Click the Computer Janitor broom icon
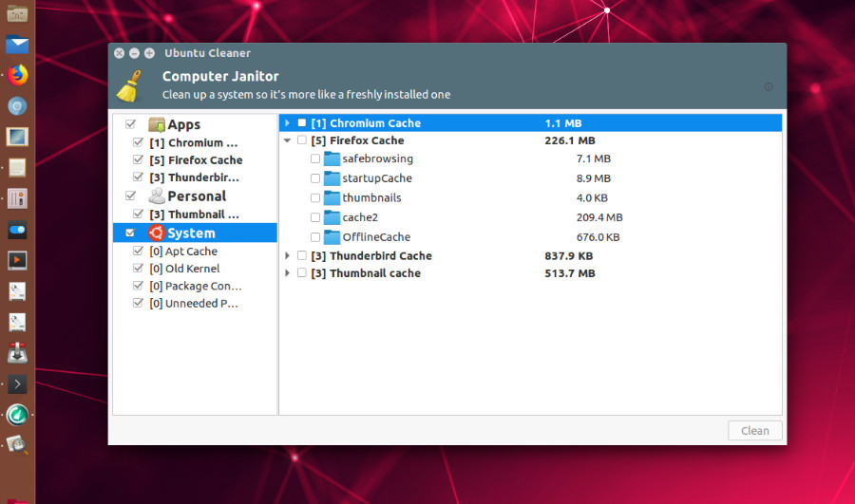Screen dimensions: 855x504 pyautogui.click(x=130, y=85)
